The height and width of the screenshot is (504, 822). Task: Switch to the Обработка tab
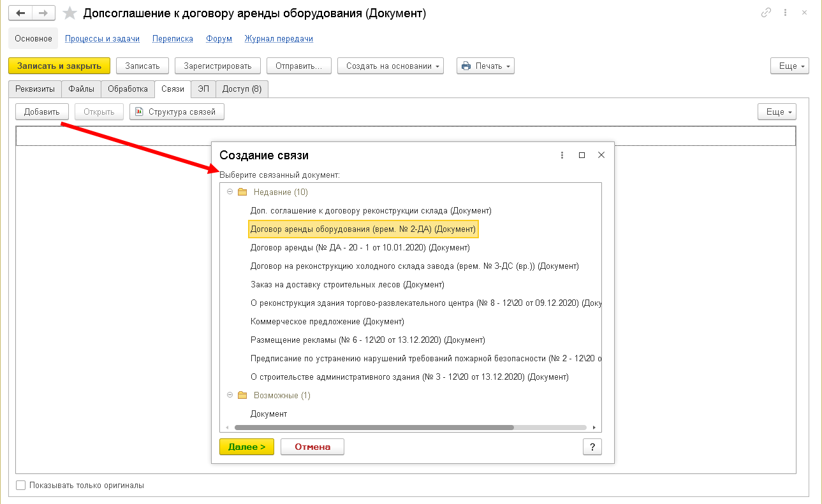(x=128, y=89)
